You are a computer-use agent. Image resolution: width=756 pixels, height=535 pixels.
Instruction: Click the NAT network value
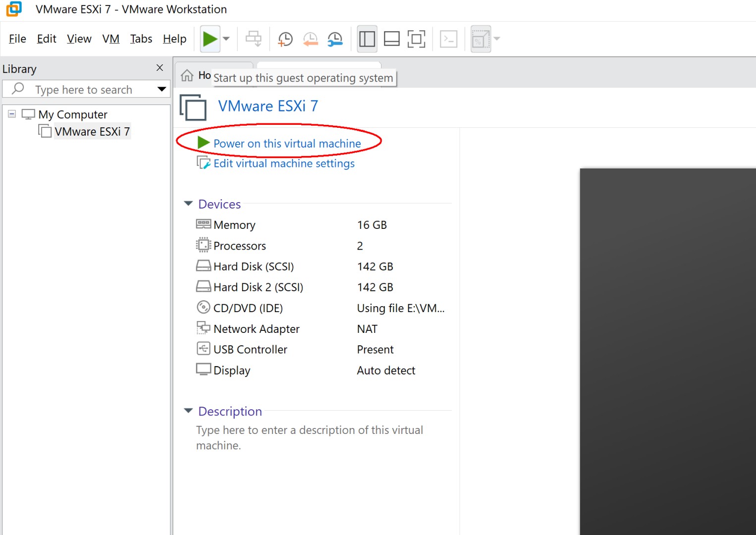pos(367,329)
